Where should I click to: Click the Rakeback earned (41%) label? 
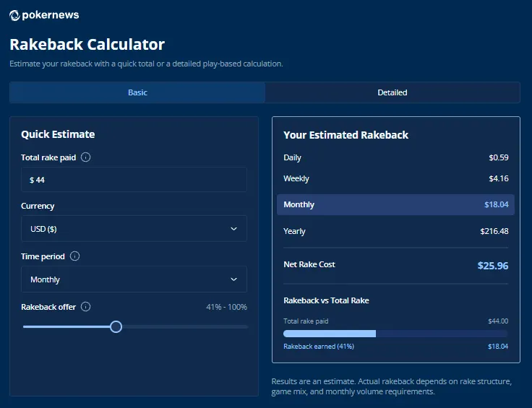pos(319,347)
